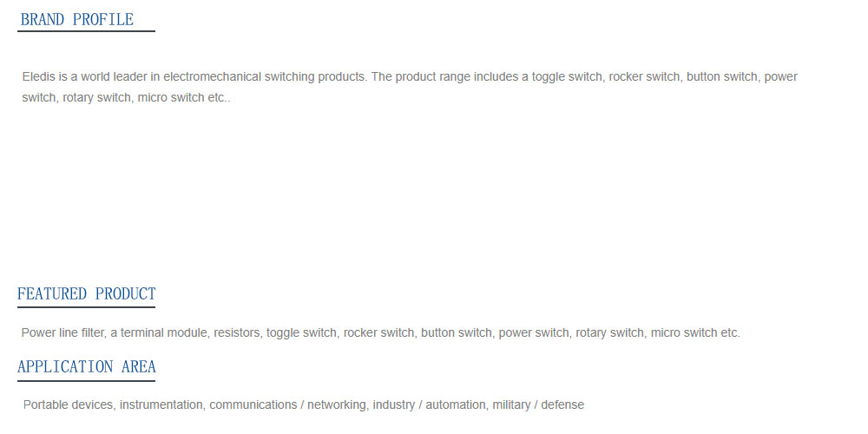
Task: Click 'power switch' in featured product list
Action: tap(534, 332)
